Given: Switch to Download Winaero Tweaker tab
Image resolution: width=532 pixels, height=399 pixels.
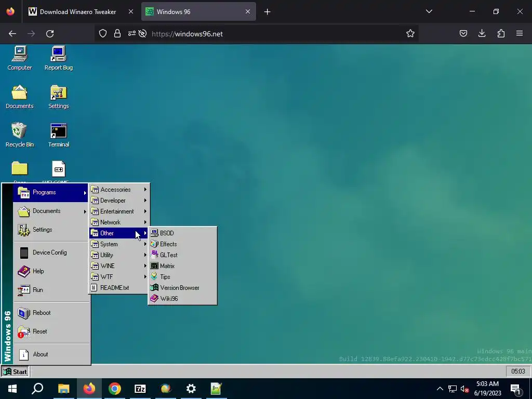Looking at the screenshot, I should click(x=78, y=11).
